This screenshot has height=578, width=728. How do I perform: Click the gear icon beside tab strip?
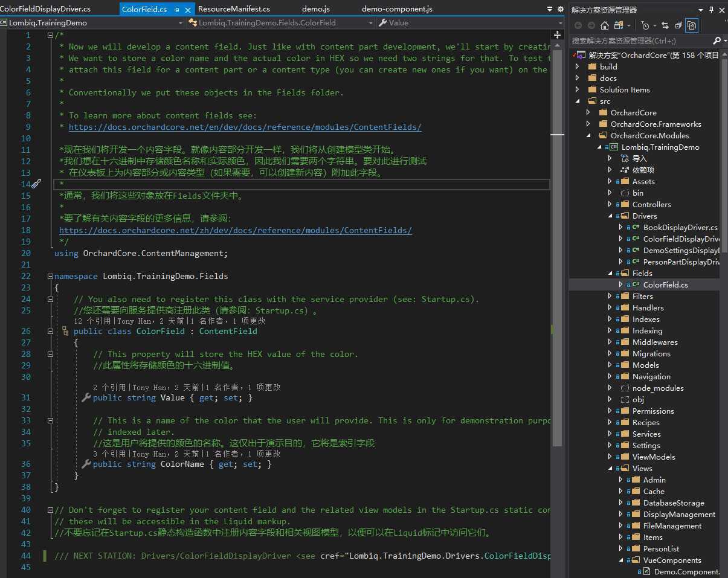560,9
